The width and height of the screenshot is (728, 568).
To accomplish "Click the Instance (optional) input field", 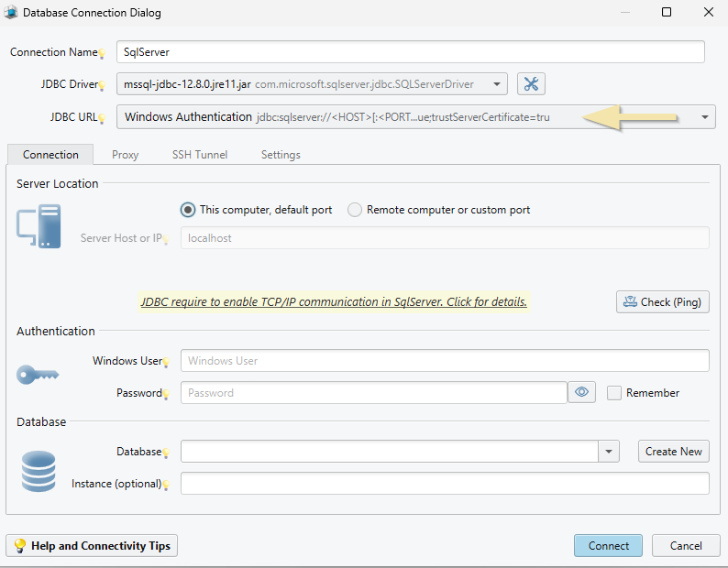I will (x=445, y=483).
